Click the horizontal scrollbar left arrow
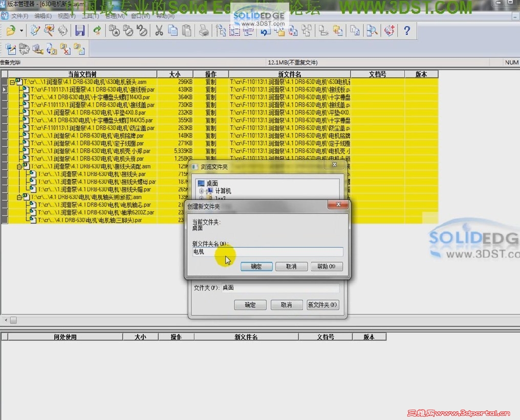 6,320
